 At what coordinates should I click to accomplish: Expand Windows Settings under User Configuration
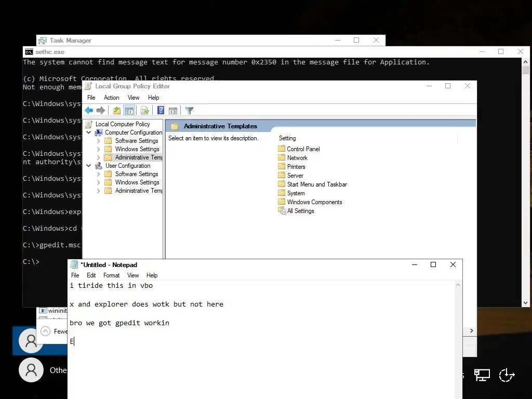pyautogui.click(x=98, y=182)
